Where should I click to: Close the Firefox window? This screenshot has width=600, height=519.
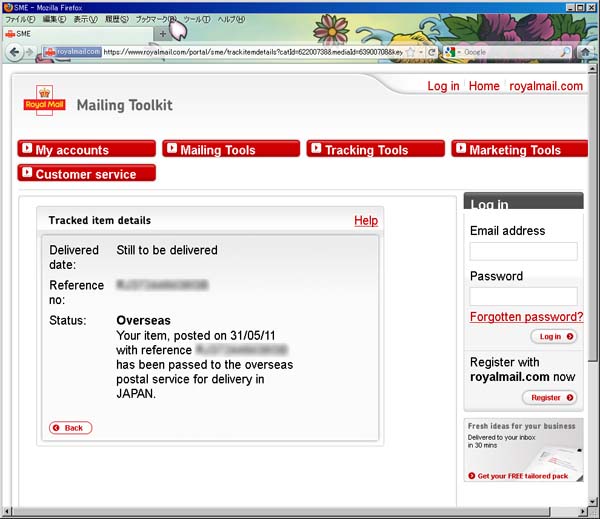point(590,7)
